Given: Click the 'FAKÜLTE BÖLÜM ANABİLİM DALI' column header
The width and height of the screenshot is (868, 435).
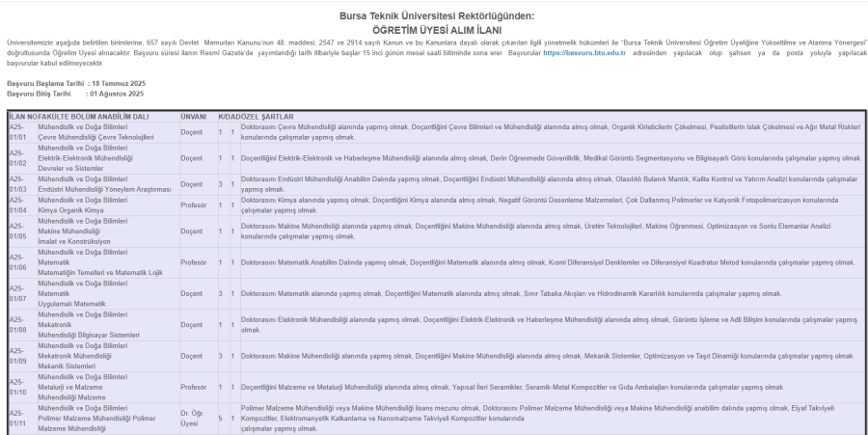Looking at the screenshot, I should pos(94,117).
